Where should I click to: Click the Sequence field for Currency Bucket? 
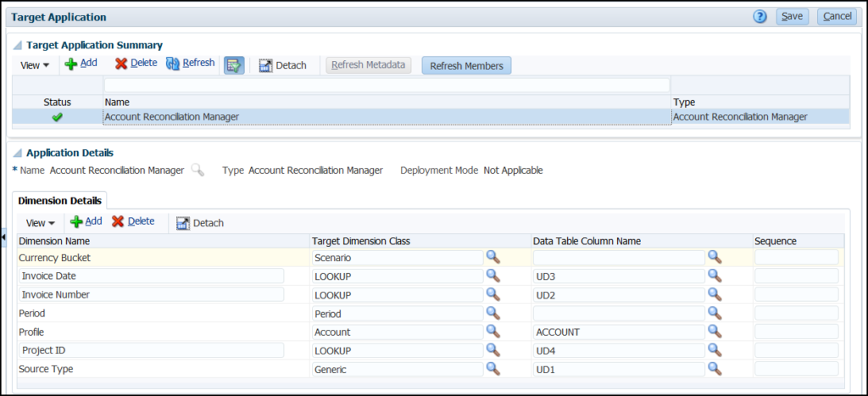click(x=797, y=258)
